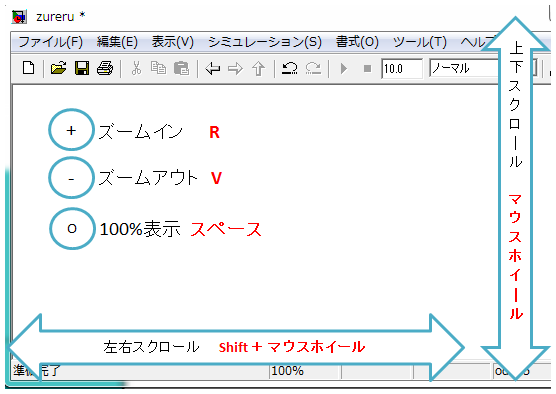The image size is (556, 394).
Task: Go forward with the right arrow icon
Action: tap(235, 68)
